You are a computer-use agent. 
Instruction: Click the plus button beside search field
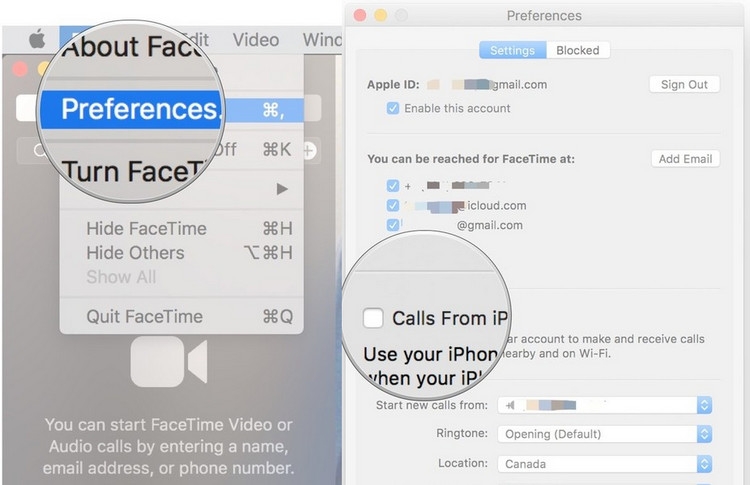[309, 151]
